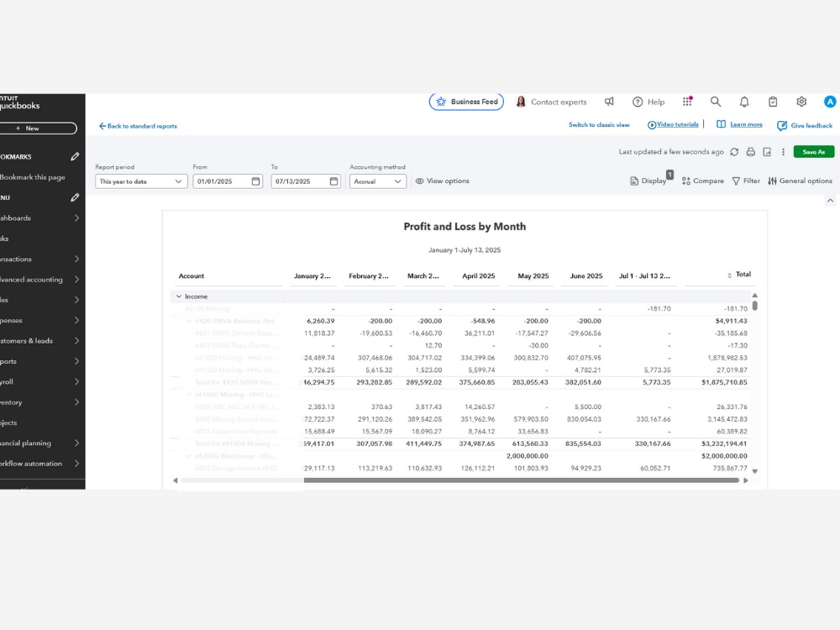Click the Save As button
Viewport: 840px width, 630px height.
[814, 152]
